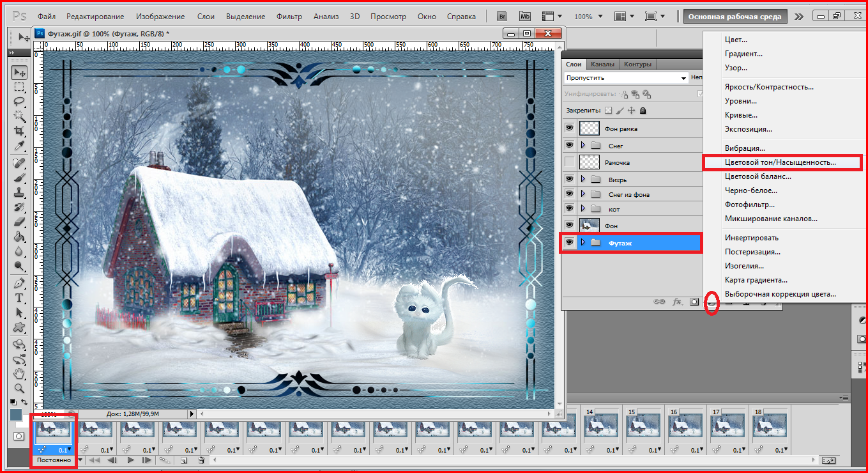This screenshot has width=868, height=473.
Task: Expand the Футаж layer group
Action: (x=582, y=242)
